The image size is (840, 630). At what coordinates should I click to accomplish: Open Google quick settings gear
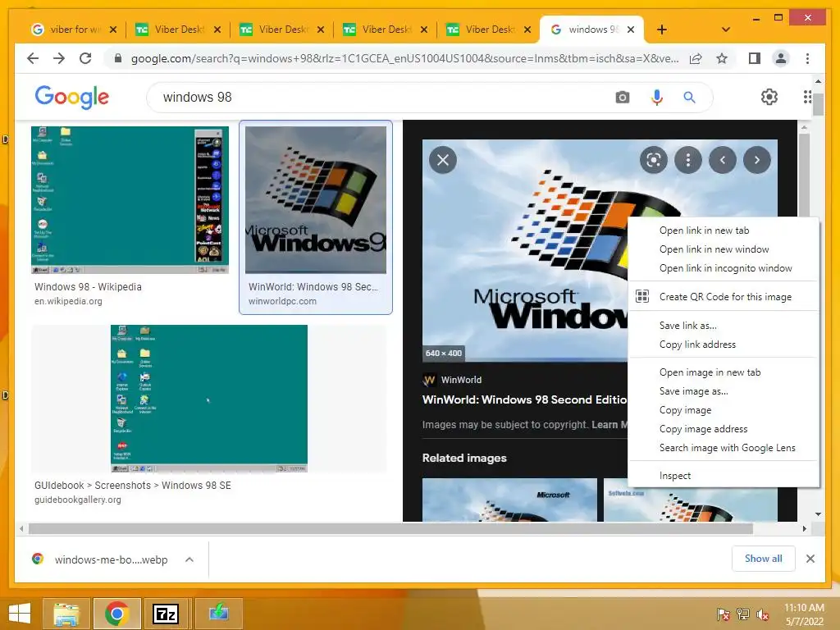pos(769,97)
